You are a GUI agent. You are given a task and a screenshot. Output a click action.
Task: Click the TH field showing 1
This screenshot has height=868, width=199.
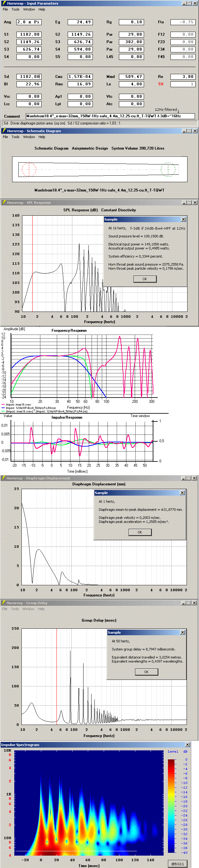click(x=183, y=84)
